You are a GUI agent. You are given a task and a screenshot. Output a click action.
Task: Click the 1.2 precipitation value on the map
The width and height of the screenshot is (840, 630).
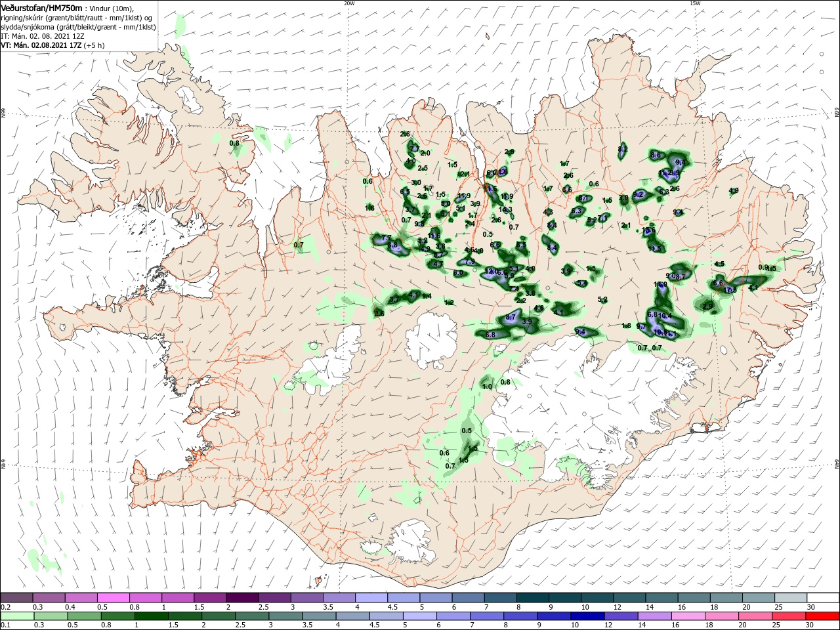(x=450, y=303)
